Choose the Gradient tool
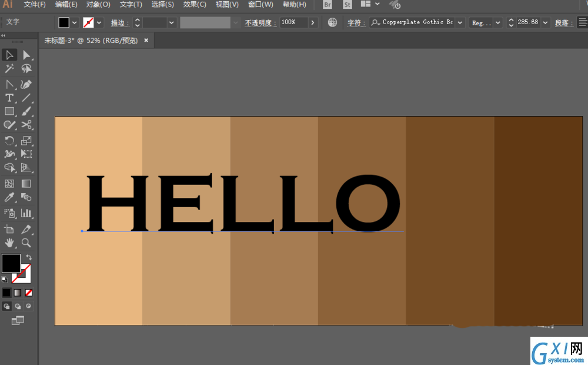Screen dimensions: 588x365 pyautogui.click(x=26, y=184)
